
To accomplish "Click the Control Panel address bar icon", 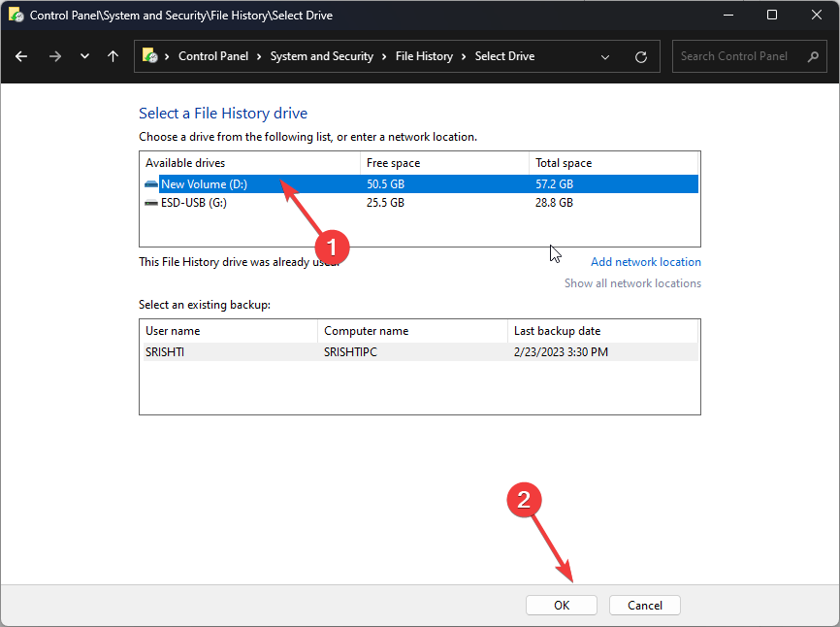I will pos(150,56).
